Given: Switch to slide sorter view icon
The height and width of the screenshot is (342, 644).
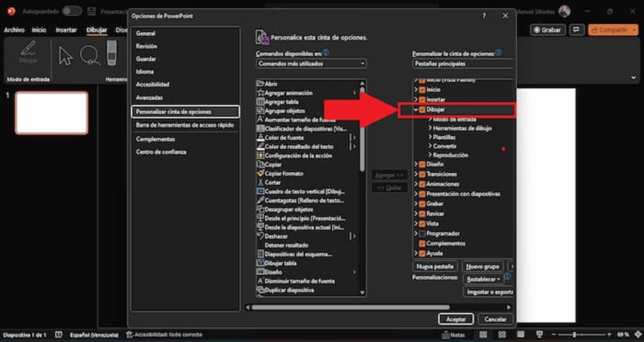Looking at the screenshot, I should pos(502,335).
